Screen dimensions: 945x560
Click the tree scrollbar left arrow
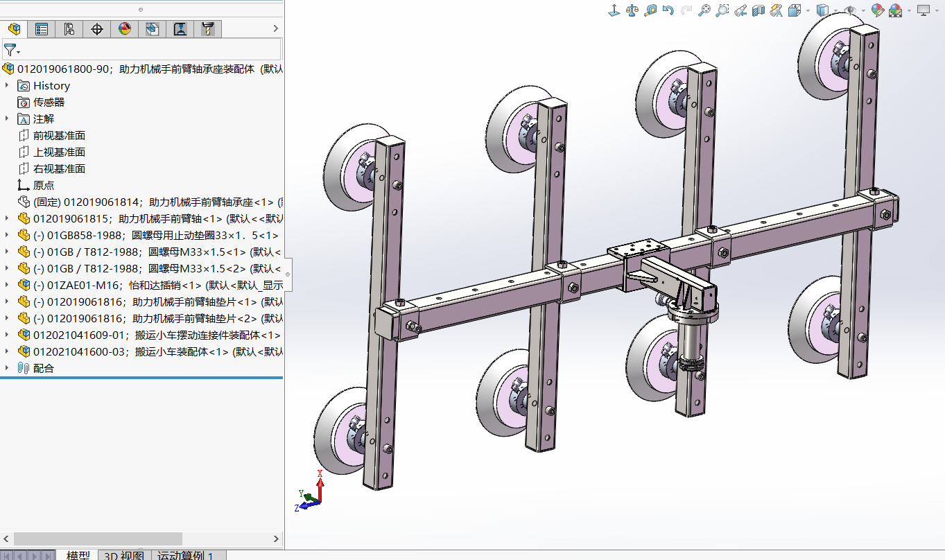pos(7,539)
